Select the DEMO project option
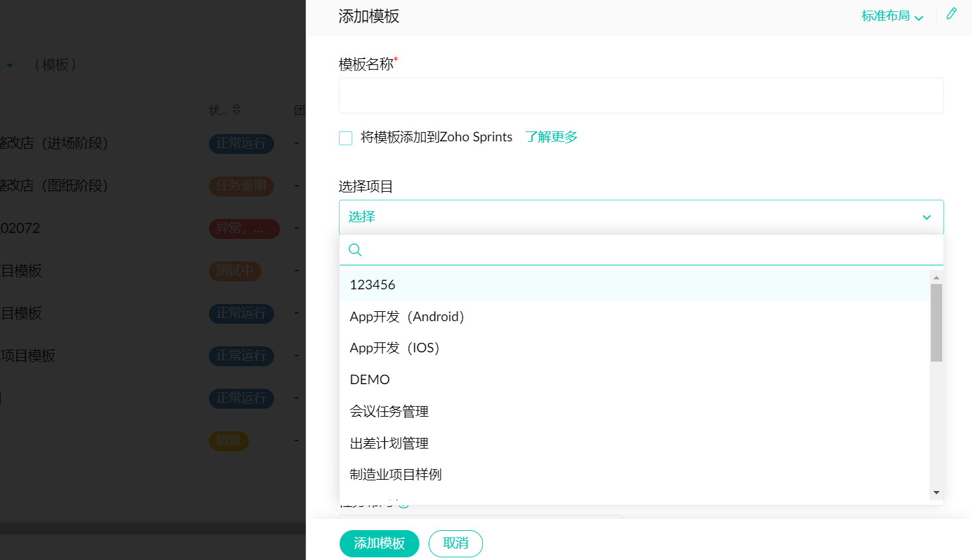 (370, 380)
